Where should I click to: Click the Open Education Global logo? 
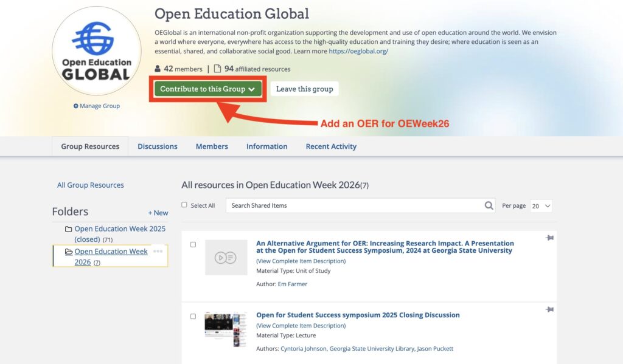(97, 51)
